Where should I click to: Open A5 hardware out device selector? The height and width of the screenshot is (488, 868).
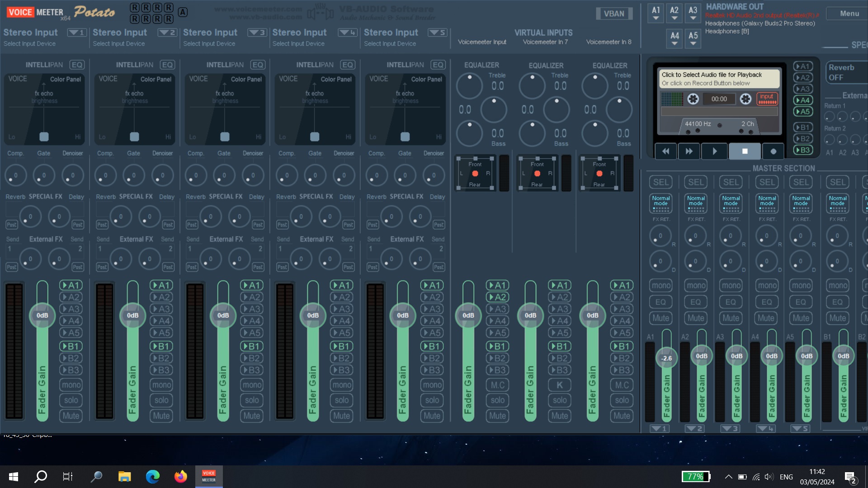click(x=693, y=39)
